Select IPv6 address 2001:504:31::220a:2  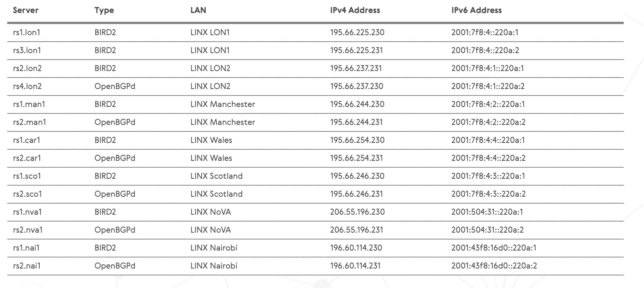(x=487, y=230)
